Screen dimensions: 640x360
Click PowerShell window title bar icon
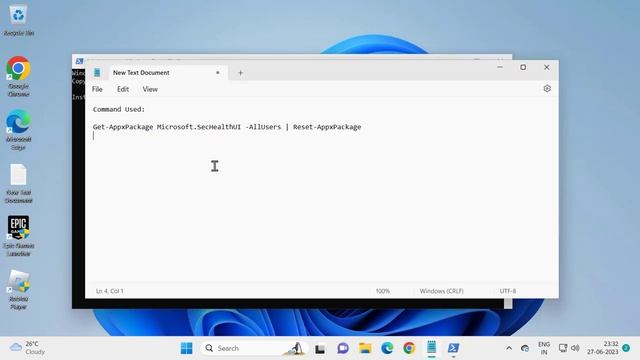[x=79, y=61]
